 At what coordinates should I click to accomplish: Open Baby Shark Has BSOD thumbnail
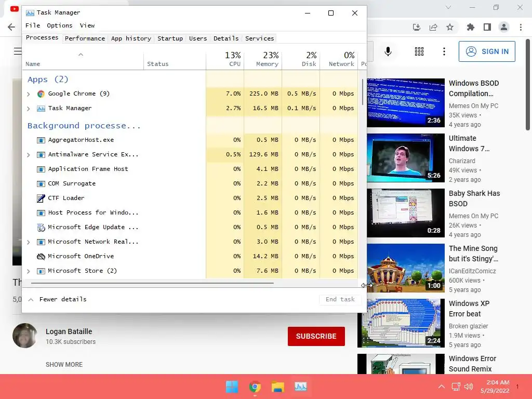[405, 212]
